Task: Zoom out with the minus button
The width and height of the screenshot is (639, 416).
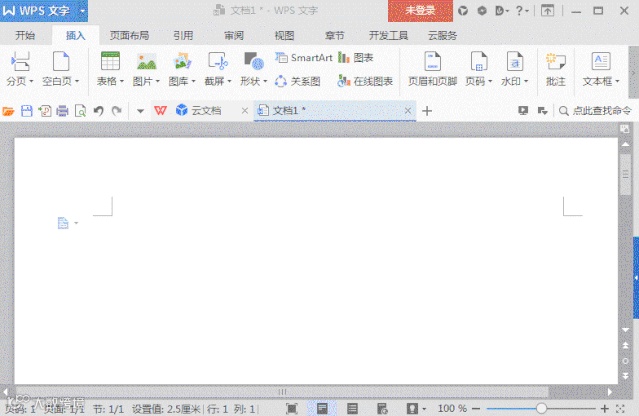Action: pos(476,408)
